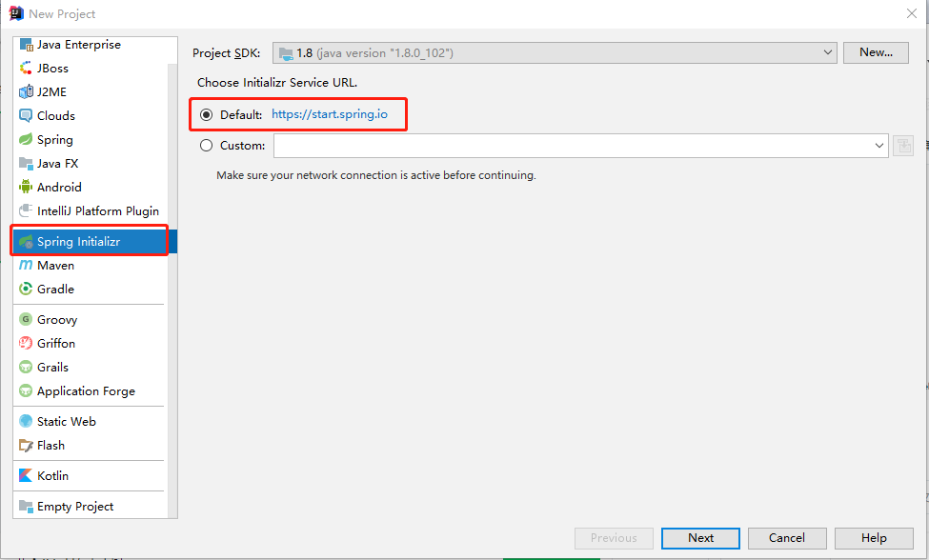Screen dimensions: 929x560
Task: Click the Empty Project folder icon
Action: 26,506
